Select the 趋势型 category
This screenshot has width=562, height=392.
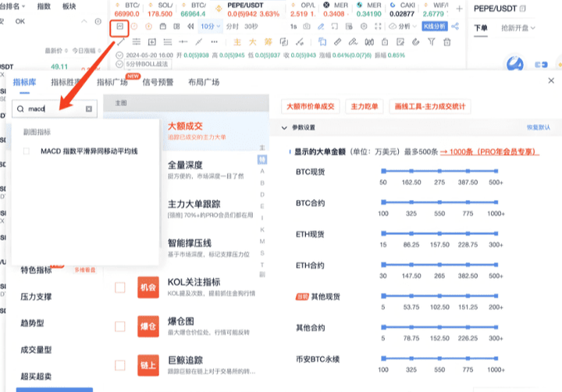click(x=32, y=323)
